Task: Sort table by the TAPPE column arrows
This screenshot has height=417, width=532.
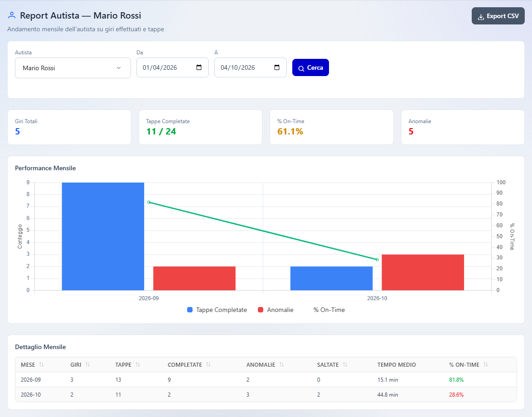Action: click(x=138, y=364)
